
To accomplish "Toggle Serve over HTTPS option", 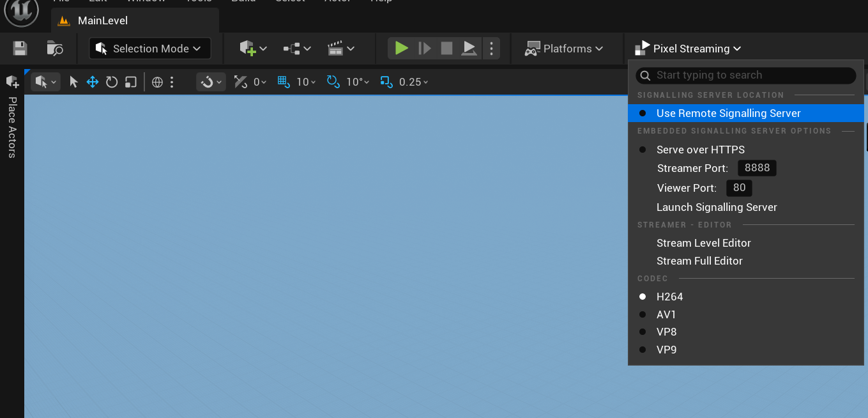I will point(700,150).
